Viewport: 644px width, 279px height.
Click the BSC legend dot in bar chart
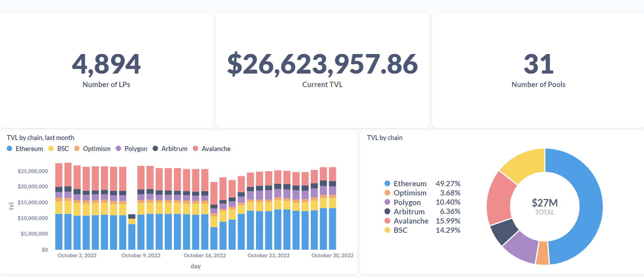[x=51, y=149]
